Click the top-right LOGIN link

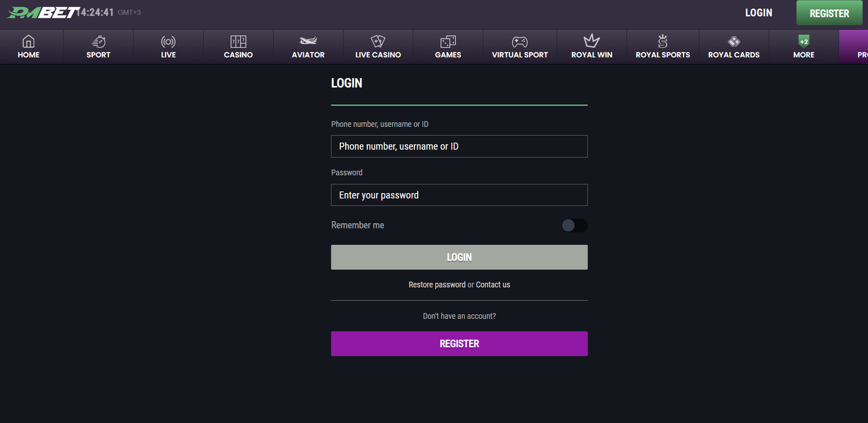758,12
